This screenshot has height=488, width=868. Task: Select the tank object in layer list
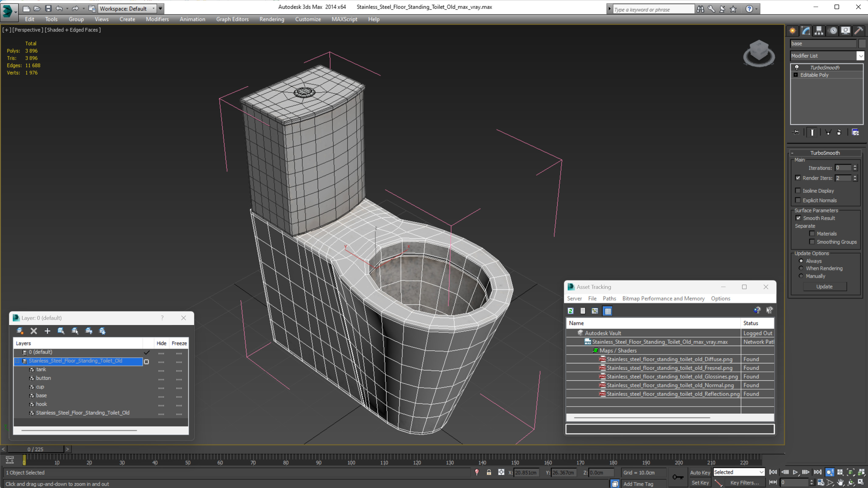[x=41, y=369]
